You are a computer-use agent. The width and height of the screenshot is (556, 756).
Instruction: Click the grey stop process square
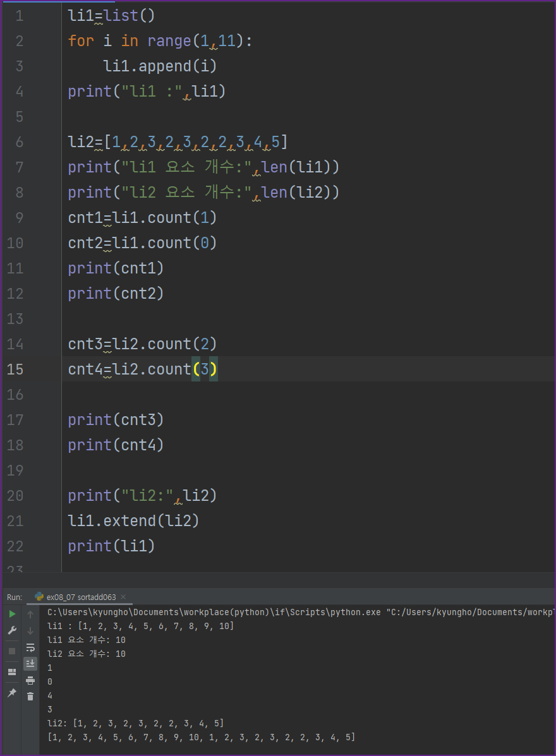12,651
